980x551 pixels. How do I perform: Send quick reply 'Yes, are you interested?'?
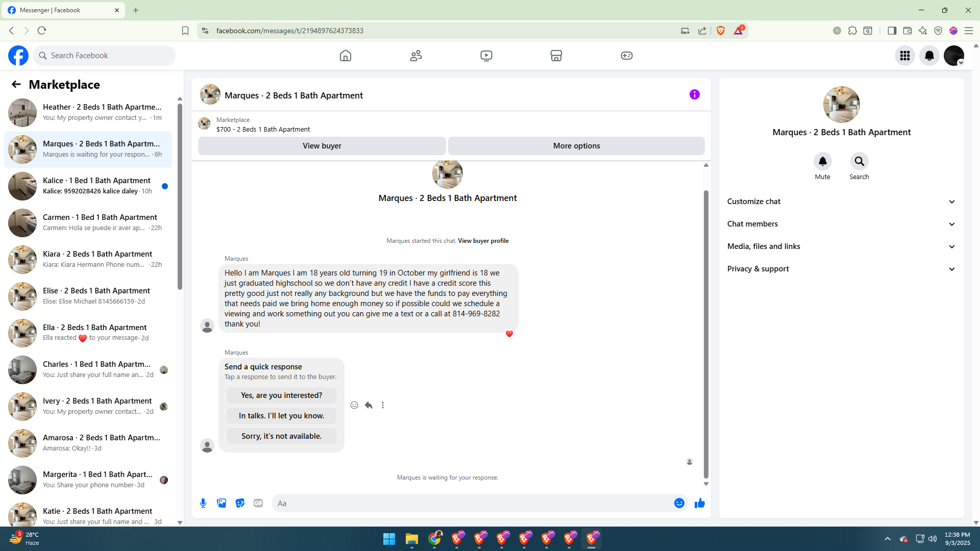[x=282, y=395]
